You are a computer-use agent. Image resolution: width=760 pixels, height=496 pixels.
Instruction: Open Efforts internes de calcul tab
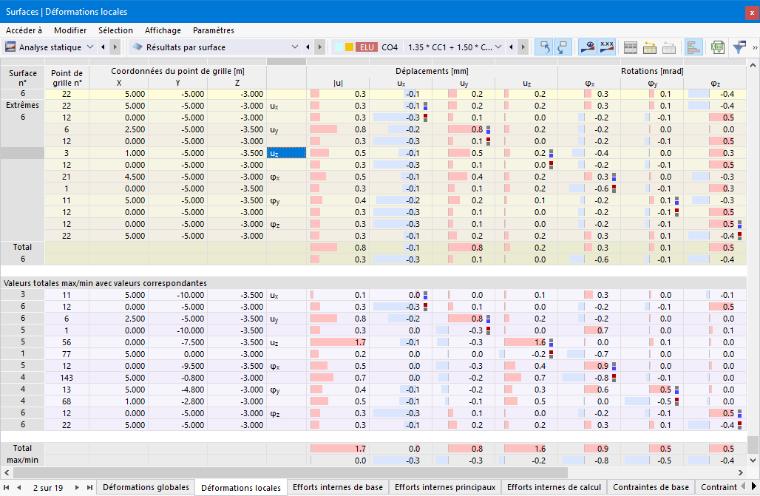pyautogui.click(x=554, y=487)
